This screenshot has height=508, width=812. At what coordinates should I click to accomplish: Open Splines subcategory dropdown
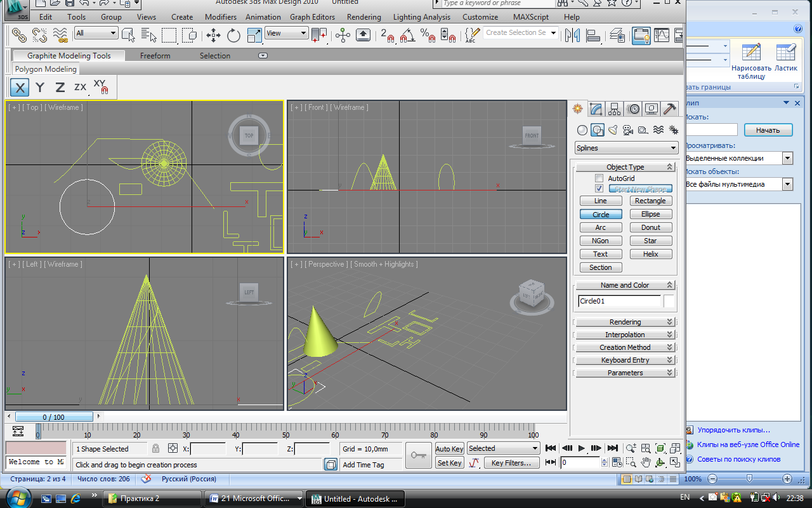[x=627, y=148]
